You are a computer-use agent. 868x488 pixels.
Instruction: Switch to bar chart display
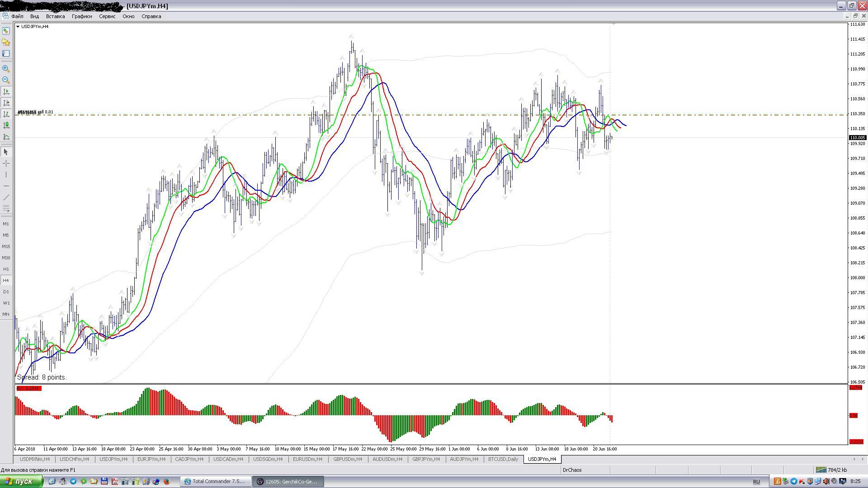(6, 114)
